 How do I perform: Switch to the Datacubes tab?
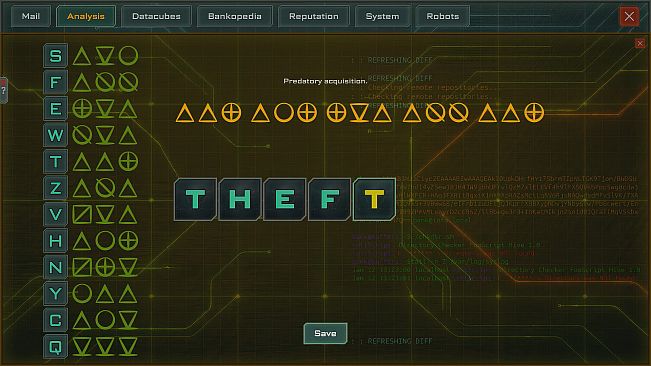pyautogui.click(x=156, y=17)
